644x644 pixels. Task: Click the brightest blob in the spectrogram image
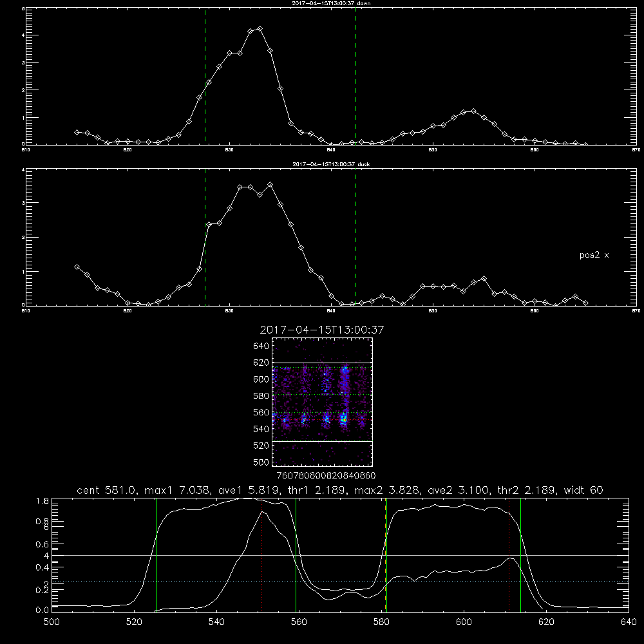(x=344, y=419)
